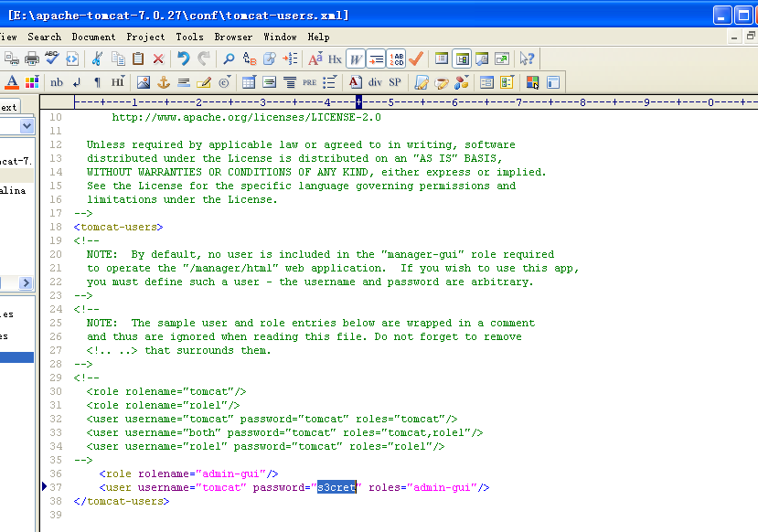Viewport: 758px width, 532px height.
Task: Click the LICENSE-2.0 URL text on line 10
Action: pos(246,117)
